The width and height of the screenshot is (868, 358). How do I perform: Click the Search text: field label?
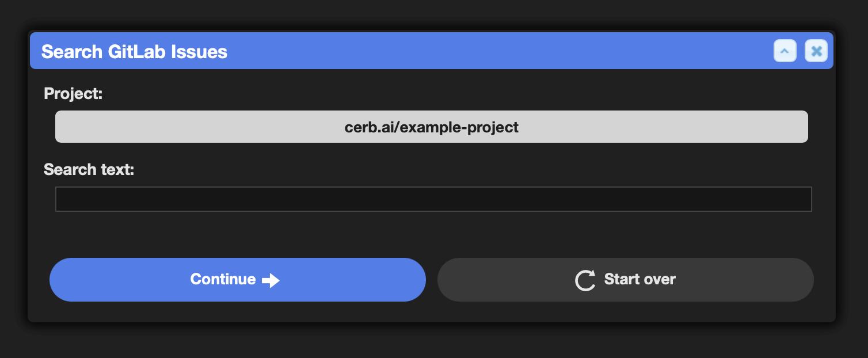tap(89, 169)
